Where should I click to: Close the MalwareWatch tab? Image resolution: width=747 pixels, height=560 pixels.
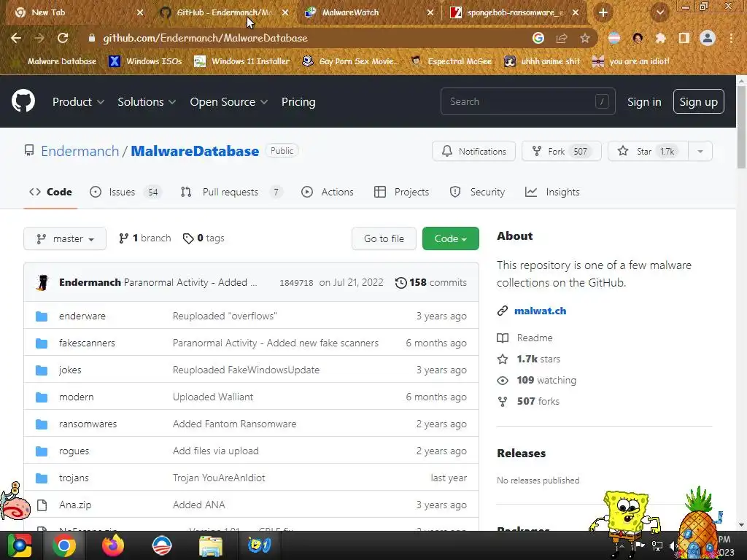(x=430, y=12)
